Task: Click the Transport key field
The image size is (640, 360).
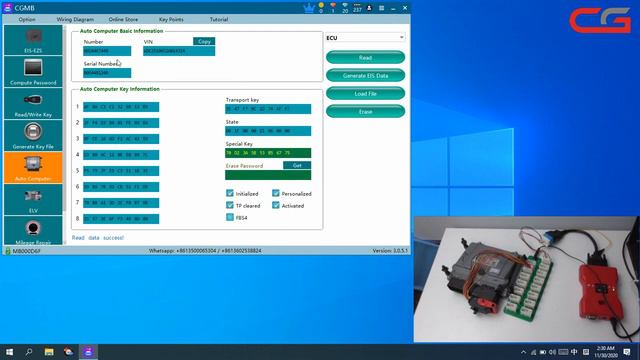Action: click(268, 109)
